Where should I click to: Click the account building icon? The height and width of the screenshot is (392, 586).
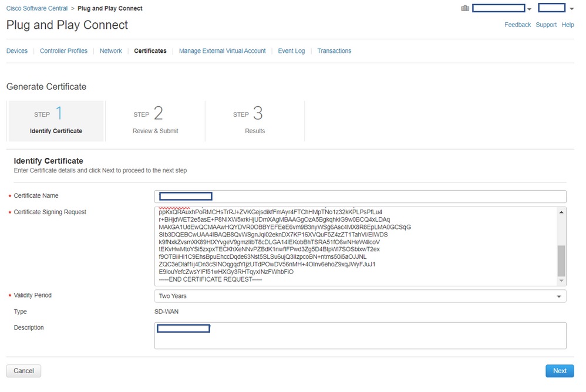465,9
